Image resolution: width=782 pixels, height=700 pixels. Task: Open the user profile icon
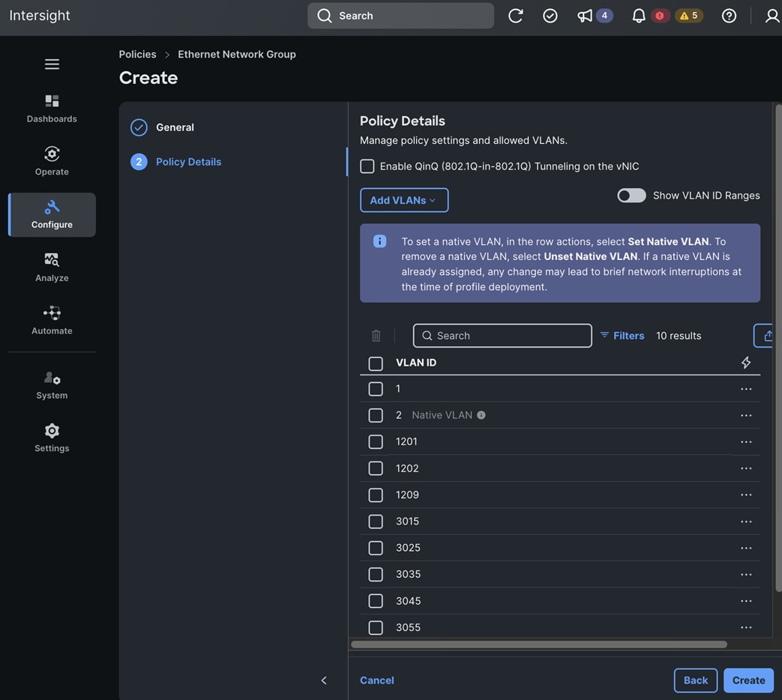point(772,16)
